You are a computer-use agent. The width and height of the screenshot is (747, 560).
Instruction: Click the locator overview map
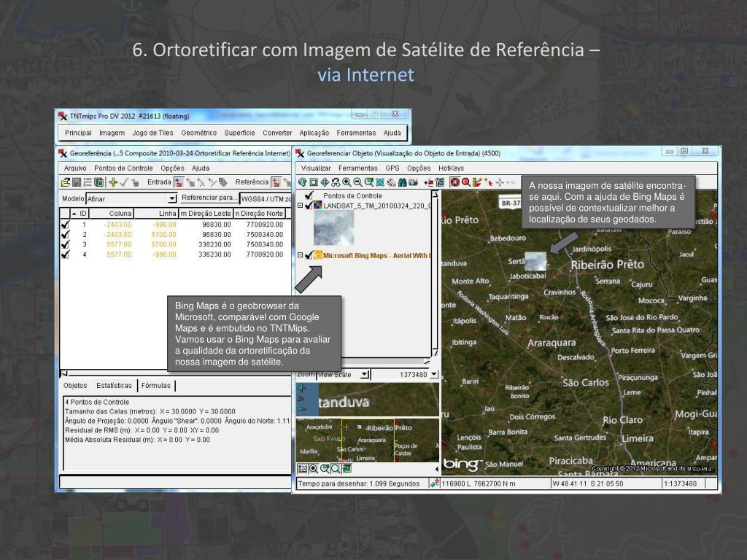tap(368, 440)
